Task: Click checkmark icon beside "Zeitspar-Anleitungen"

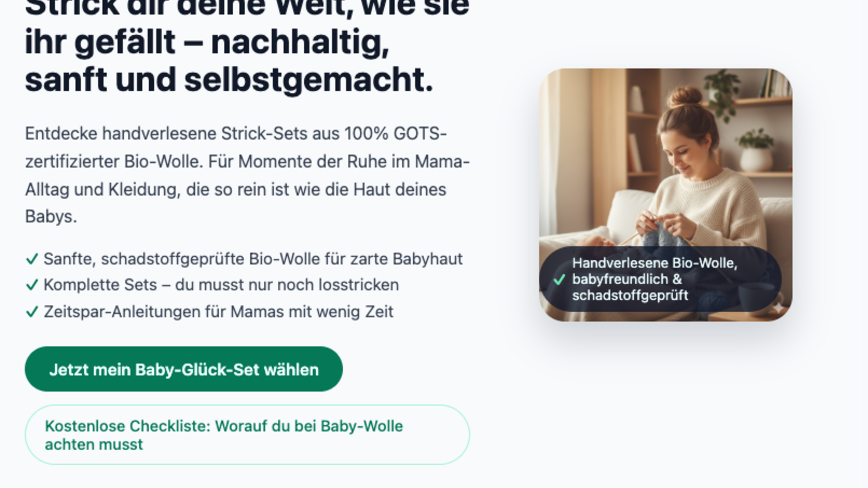Action: coord(32,312)
